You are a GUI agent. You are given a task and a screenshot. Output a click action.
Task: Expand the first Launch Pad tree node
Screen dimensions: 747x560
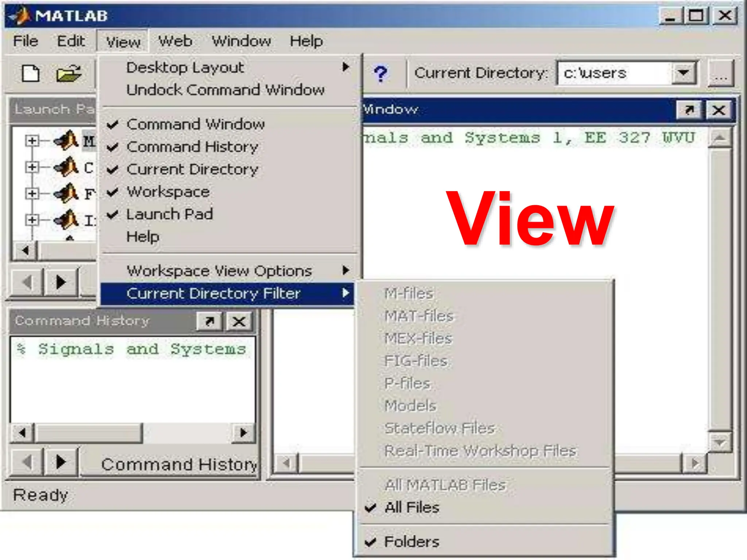[x=32, y=141]
